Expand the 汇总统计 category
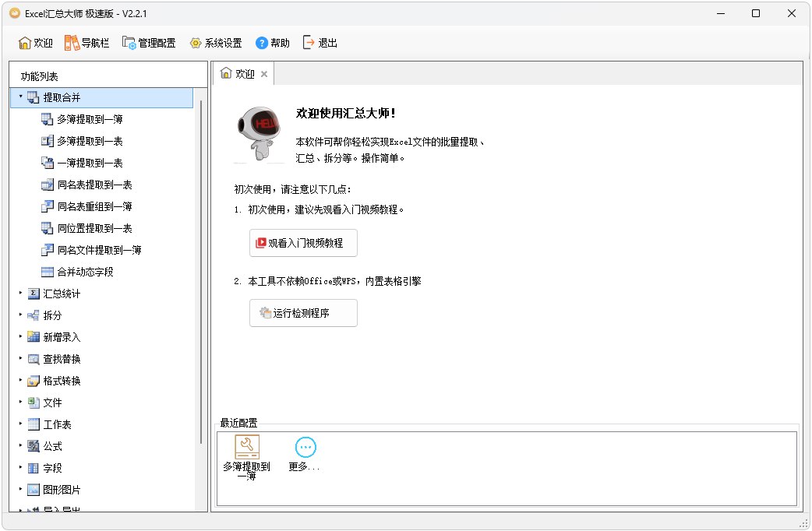 coord(48,294)
